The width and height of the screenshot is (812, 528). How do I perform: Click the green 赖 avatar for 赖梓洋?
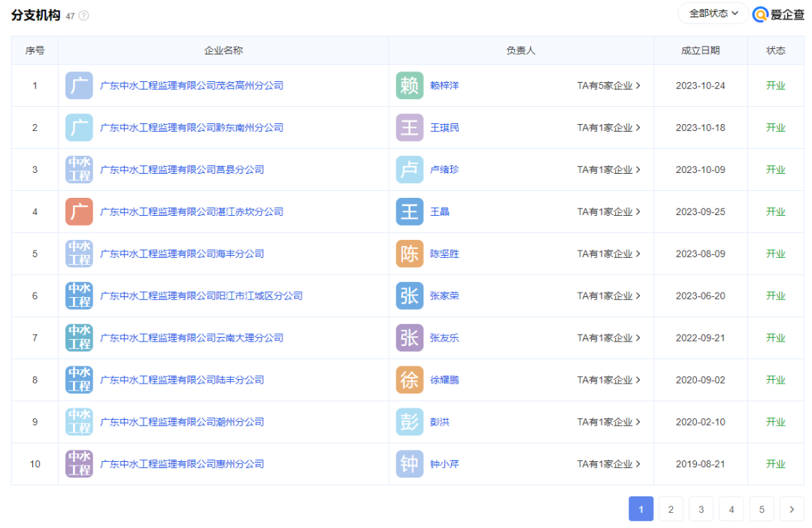click(410, 86)
